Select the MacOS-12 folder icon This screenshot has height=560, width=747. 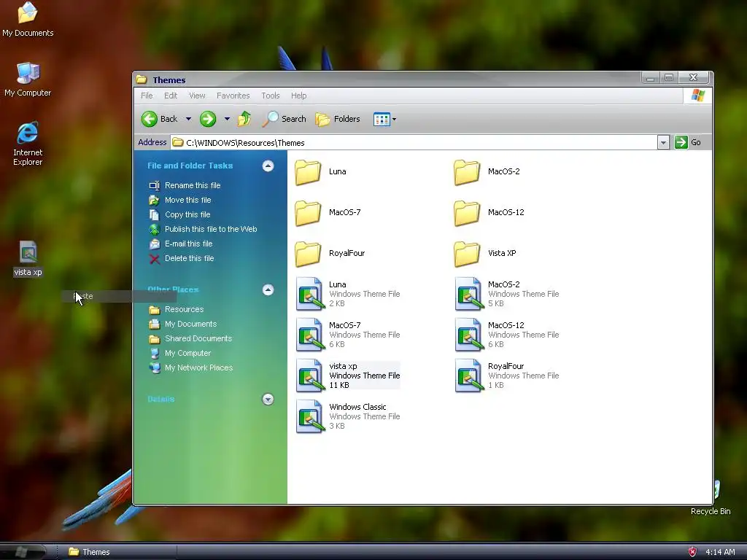pyautogui.click(x=467, y=213)
